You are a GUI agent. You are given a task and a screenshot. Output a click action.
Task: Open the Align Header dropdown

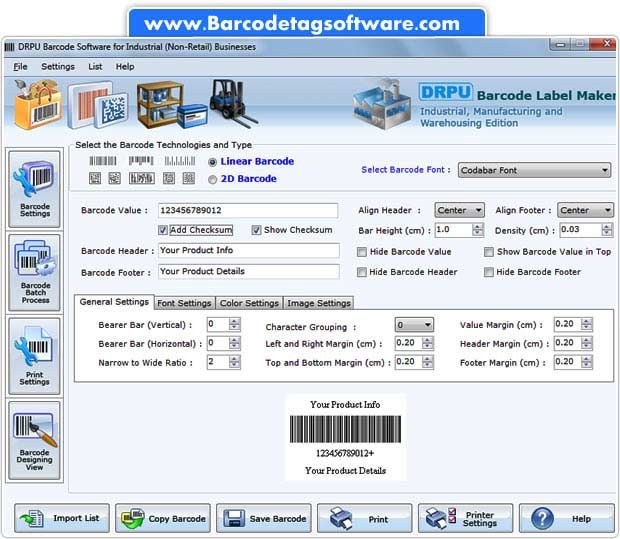pos(459,210)
